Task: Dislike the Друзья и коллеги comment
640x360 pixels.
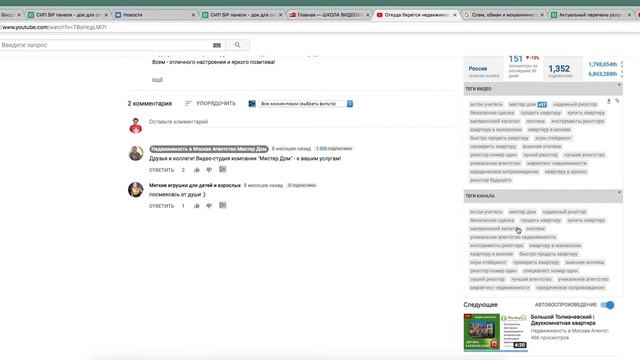Action: pyautogui.click(x=209, y=170)
